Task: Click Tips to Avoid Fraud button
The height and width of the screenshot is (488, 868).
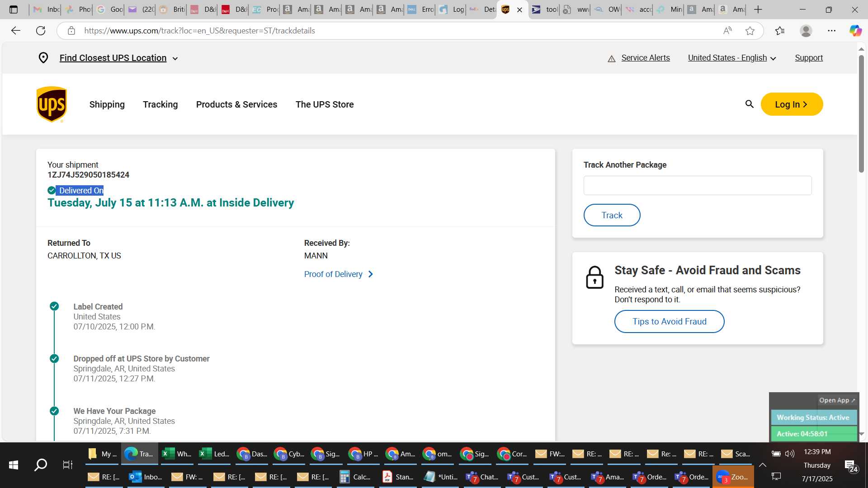Action: coord(669,321)
